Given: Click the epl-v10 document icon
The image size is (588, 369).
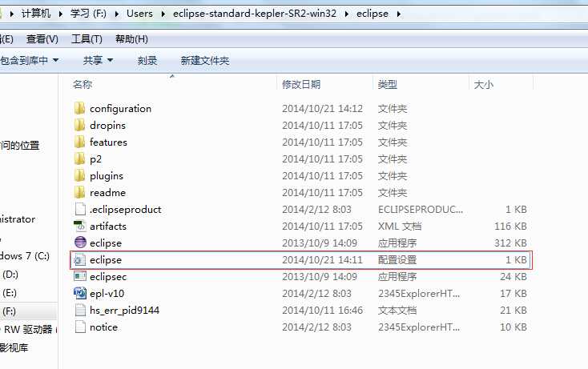Looking at the screenshot, I should (80, 293).
